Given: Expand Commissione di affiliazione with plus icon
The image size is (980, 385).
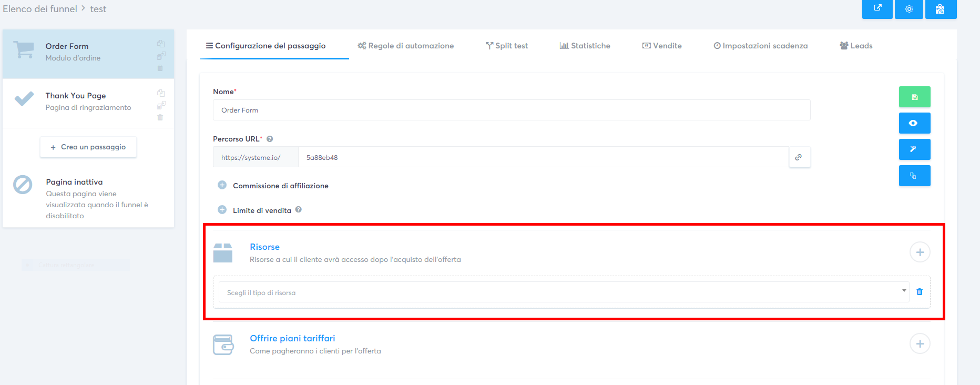Looking at the screenshot, I should [x=222, y=185].
